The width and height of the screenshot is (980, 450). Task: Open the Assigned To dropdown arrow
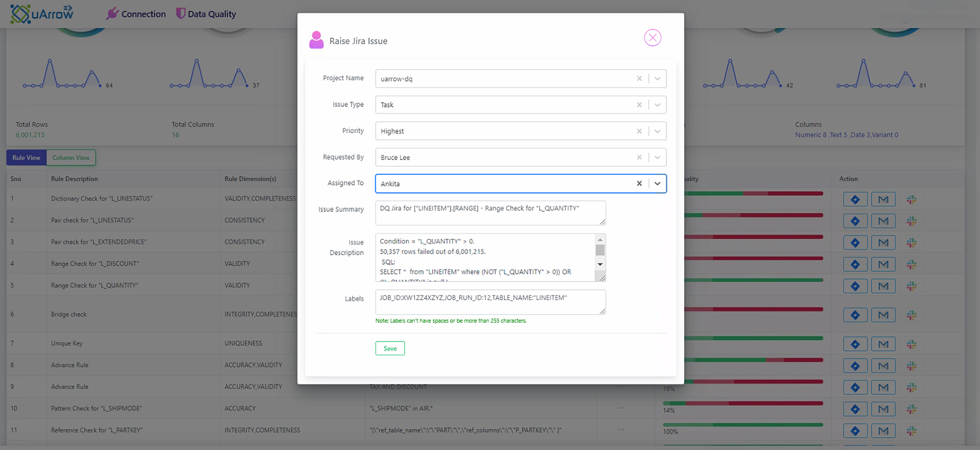tap(658, 184)
